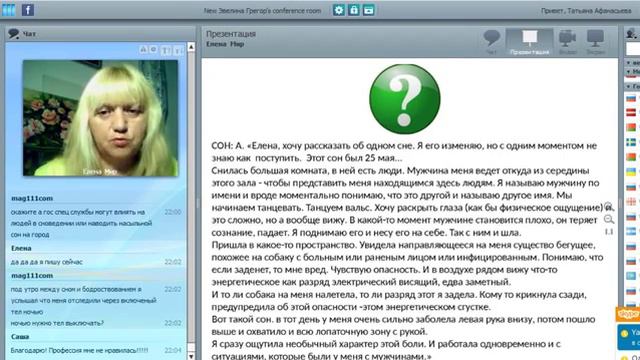
Task: Select the Презентация tab
Action: (529, 42)
